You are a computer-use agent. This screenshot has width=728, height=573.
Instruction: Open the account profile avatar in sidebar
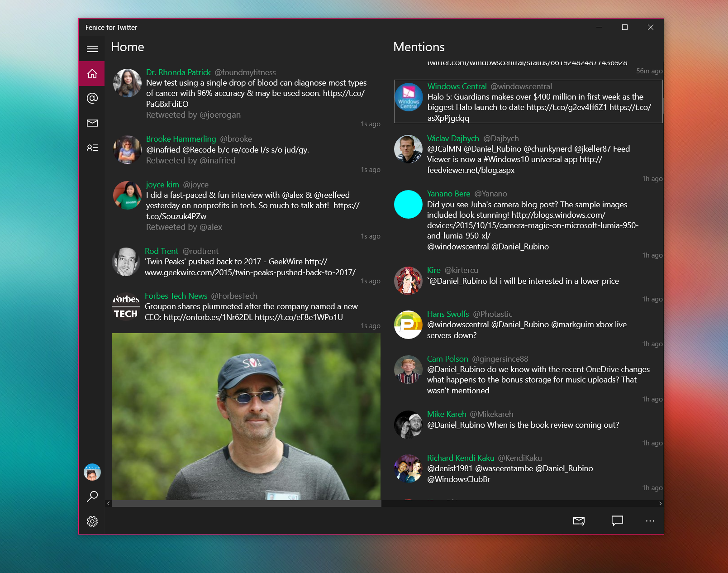[92, 472]
